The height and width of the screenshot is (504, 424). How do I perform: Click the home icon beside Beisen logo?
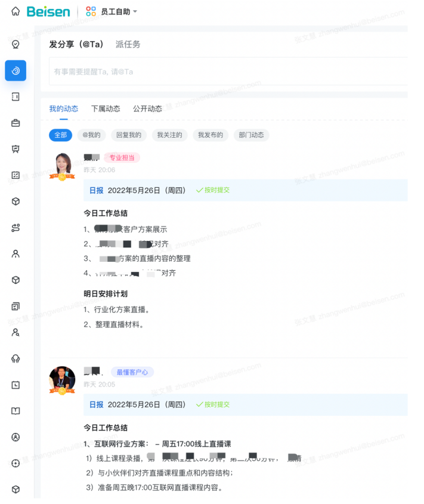16,11
